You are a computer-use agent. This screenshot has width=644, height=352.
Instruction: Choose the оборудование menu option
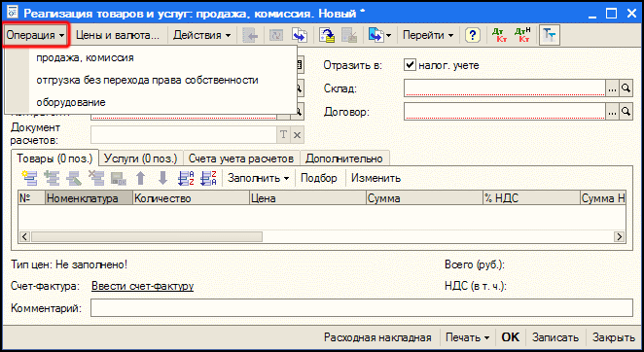coord(71,102)
